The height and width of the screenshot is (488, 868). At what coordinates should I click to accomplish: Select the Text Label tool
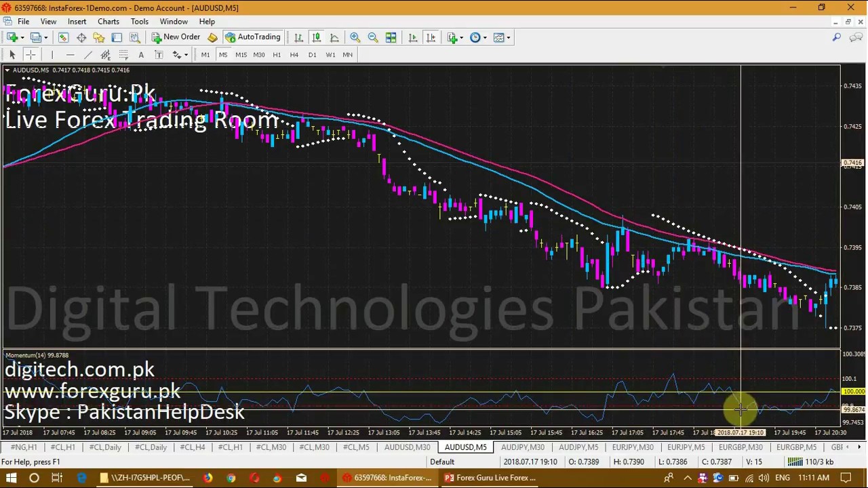(x=159, y=54)
